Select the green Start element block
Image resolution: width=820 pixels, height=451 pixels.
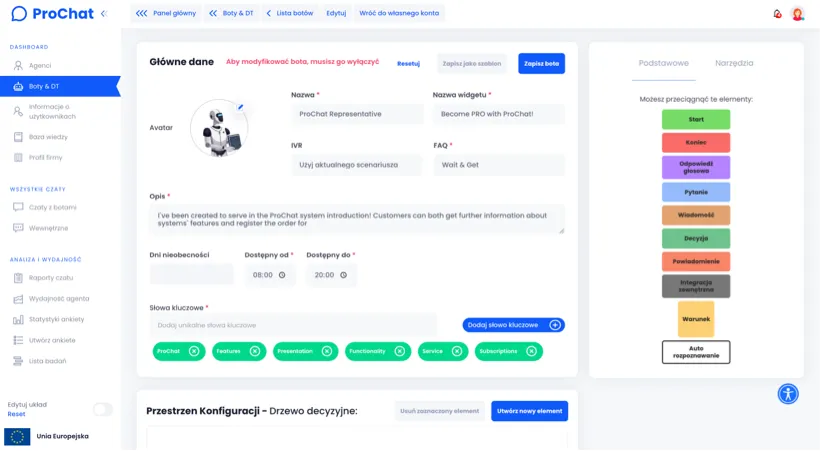[x=696, y=119]
